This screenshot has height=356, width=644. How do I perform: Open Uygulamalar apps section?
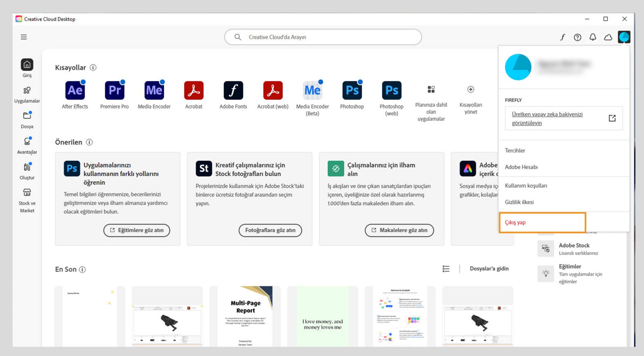(x=27, y=95)
